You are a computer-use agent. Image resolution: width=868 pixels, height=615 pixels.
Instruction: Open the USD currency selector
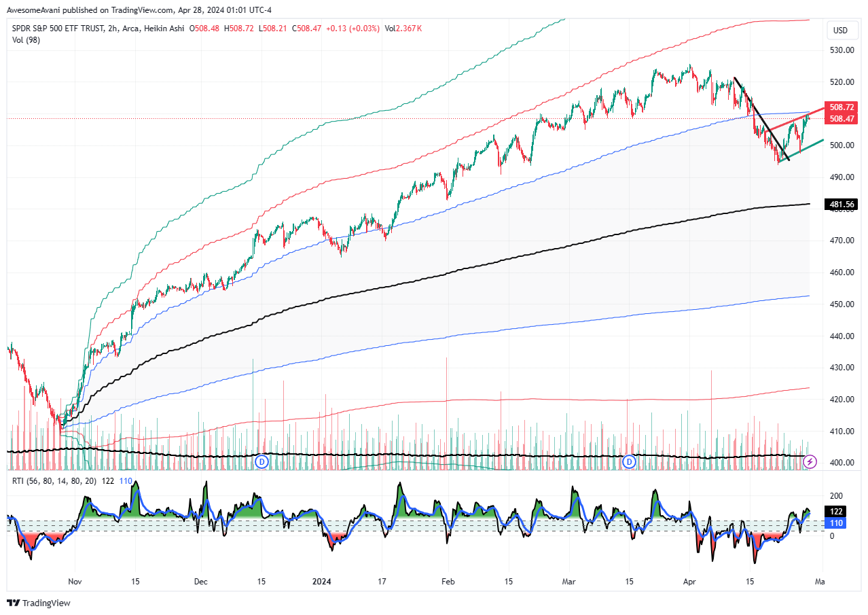pyautogui.click(x=840, y=30)
